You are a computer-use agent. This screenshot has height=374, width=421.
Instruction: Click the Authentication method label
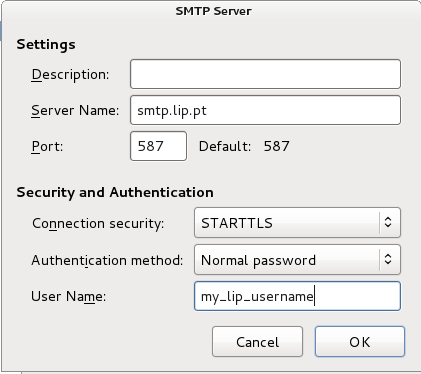[107, 260]
